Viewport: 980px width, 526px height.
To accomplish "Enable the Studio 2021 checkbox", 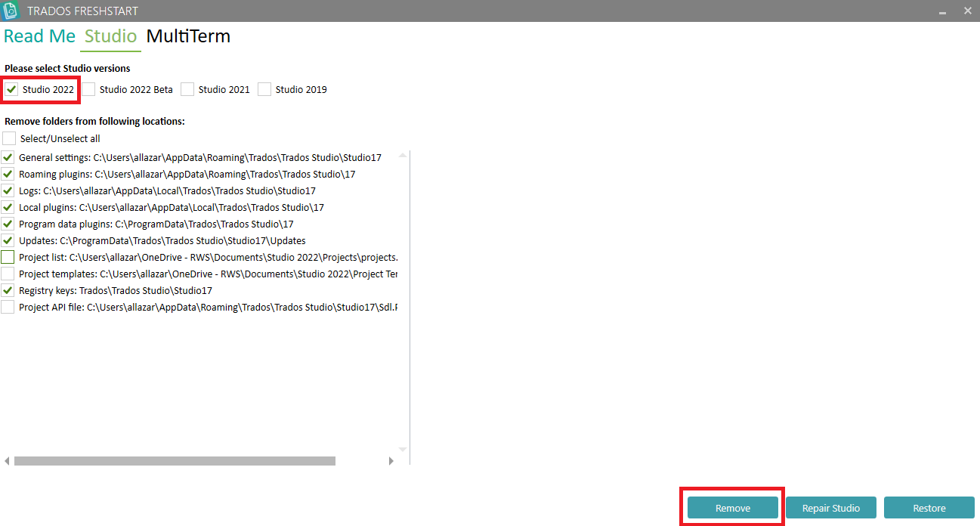I will [x=187, y=89].
